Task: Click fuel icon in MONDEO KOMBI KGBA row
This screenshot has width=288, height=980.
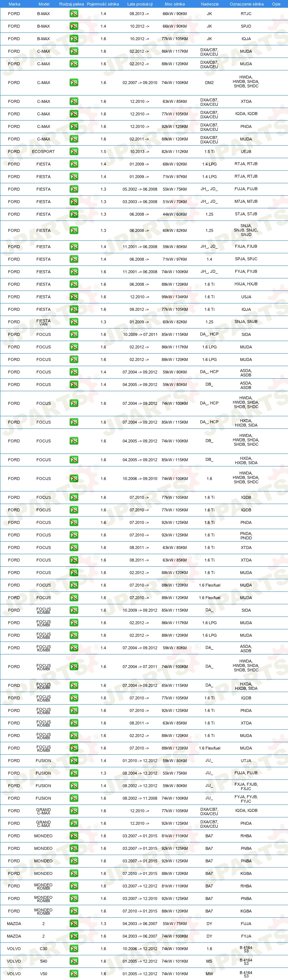Action: coord(74,911)
